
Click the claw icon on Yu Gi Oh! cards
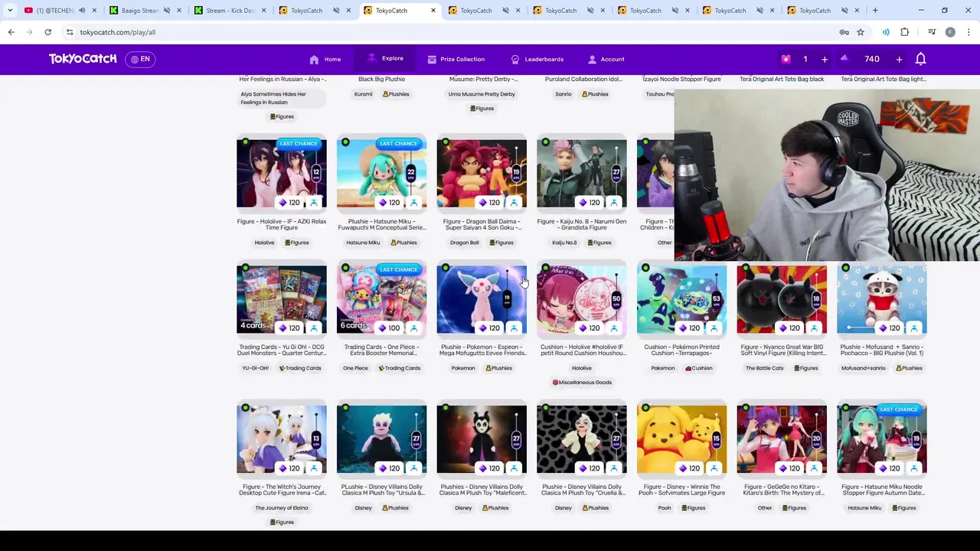tap(314, 328)
